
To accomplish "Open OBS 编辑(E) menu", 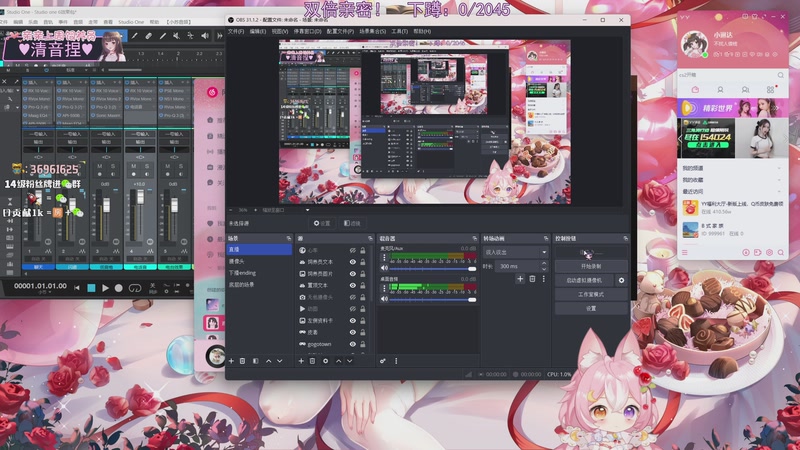I will [x=257, y=32].
